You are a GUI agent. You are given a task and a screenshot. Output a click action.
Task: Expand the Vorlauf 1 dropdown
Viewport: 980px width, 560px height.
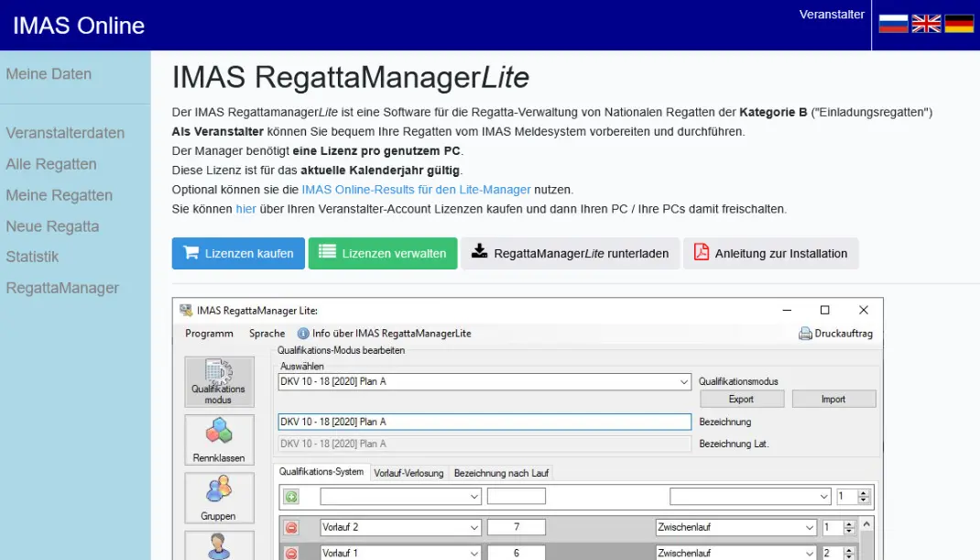pos(474,553)
